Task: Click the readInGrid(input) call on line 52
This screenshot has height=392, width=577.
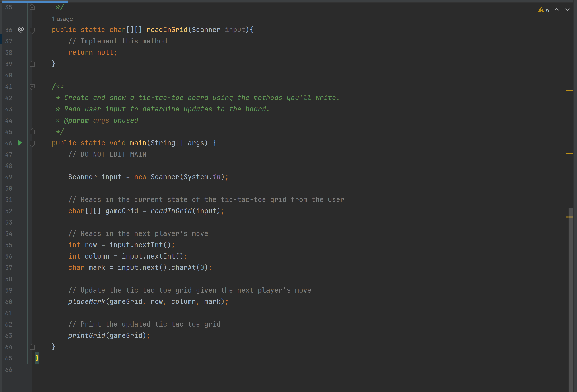Action: point(185,211)
